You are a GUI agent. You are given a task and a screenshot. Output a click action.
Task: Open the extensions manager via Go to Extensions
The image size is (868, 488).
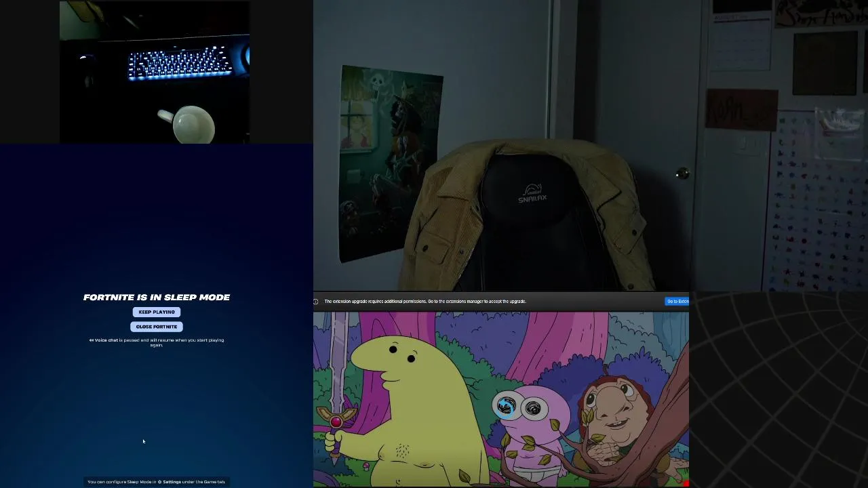677,302
